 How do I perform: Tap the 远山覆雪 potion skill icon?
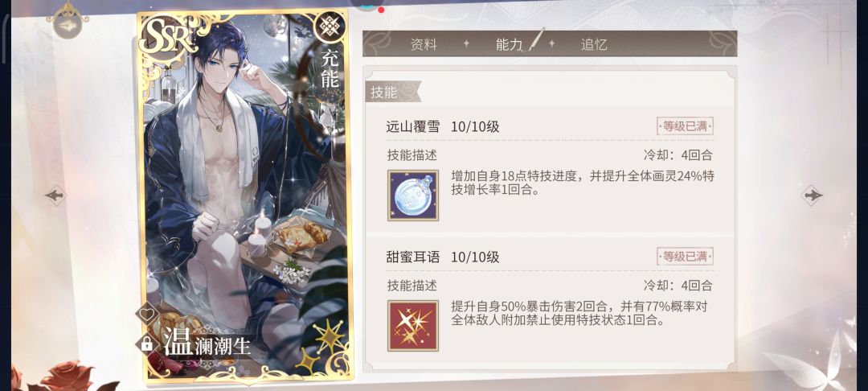pyautogui.click(x=413, y=195)
